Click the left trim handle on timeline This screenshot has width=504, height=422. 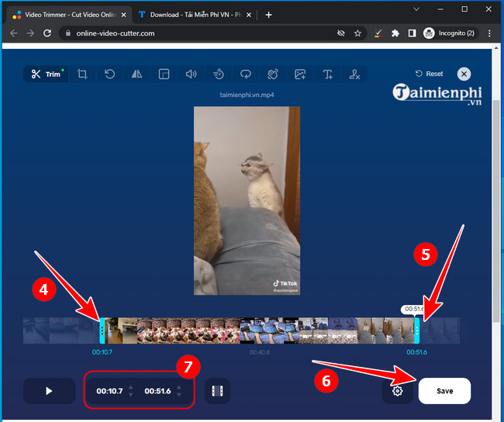(102, 330)
